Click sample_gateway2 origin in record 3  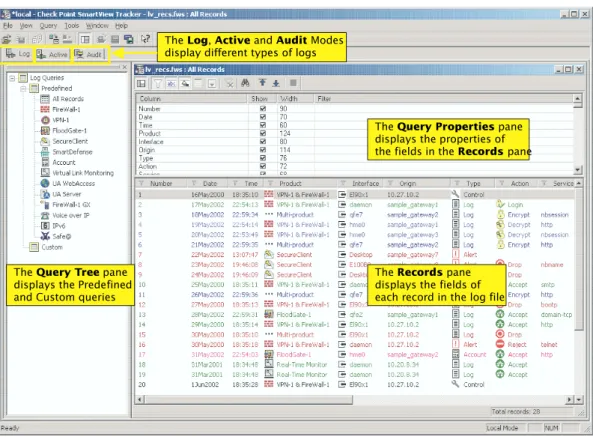(x=412, y=214)
